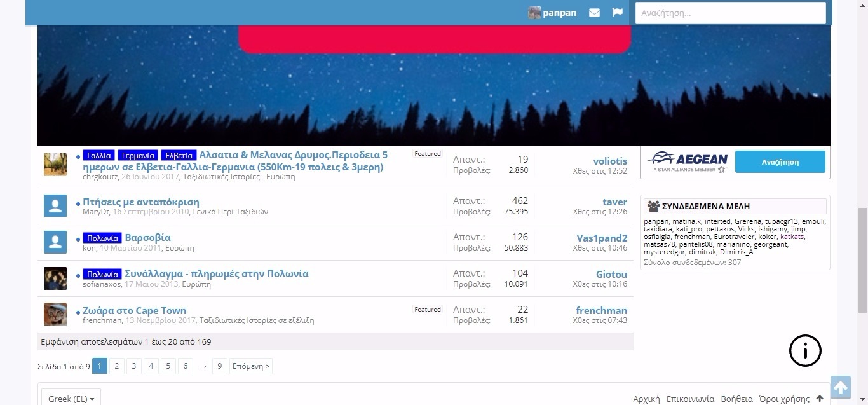Click frenchman's cat avatar thumbnail
Image resolution: width=868 pixels, height=405 pixels.
coord(55,315)
